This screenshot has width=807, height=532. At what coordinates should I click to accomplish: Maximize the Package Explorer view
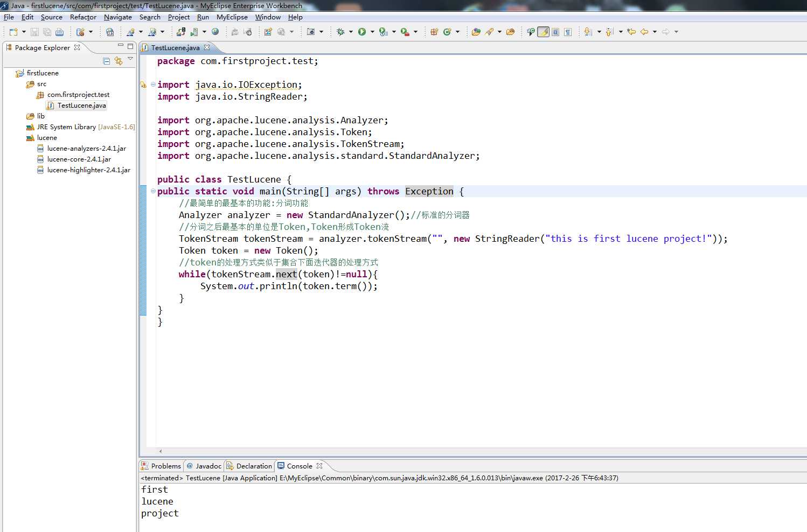(x=130, y=46)
